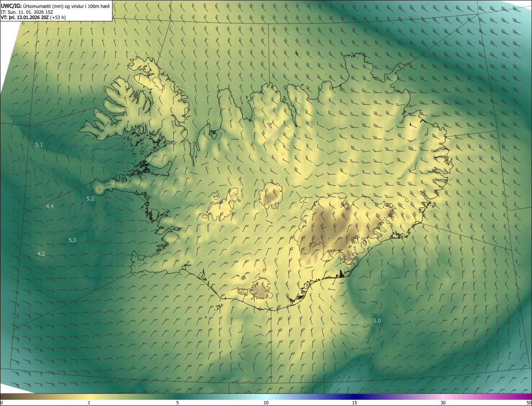Image resolution: width=532 pixels, height=406 pixels.
Task: Click the 'IT: Sun. 11. 01. 2026 15Z' line
Action: [27, 12]
